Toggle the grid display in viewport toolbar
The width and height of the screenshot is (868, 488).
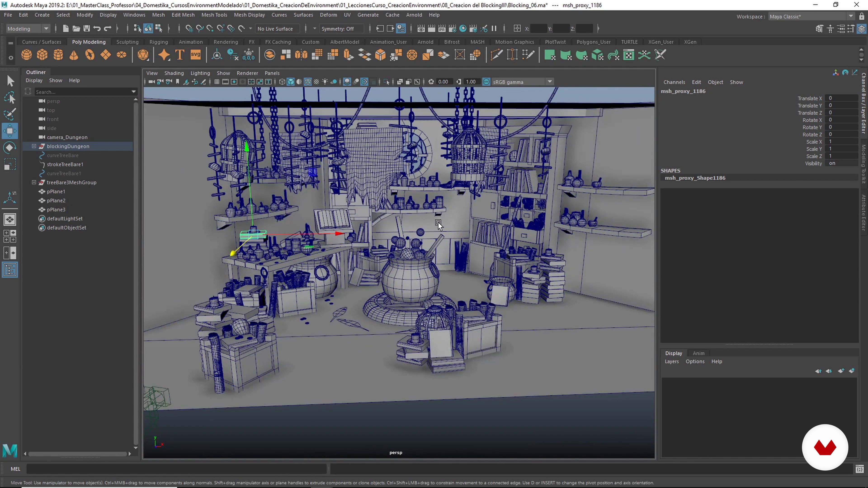tap(217, 82)
